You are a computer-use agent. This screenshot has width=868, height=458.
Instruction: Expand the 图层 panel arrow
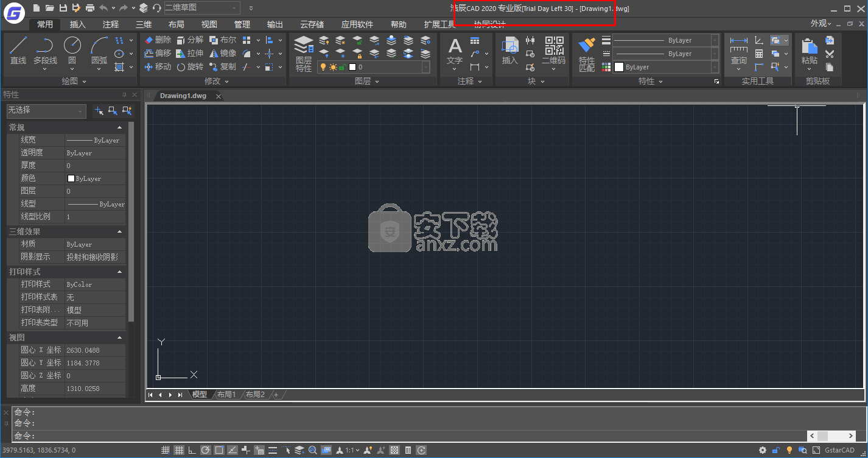point(377,81)
